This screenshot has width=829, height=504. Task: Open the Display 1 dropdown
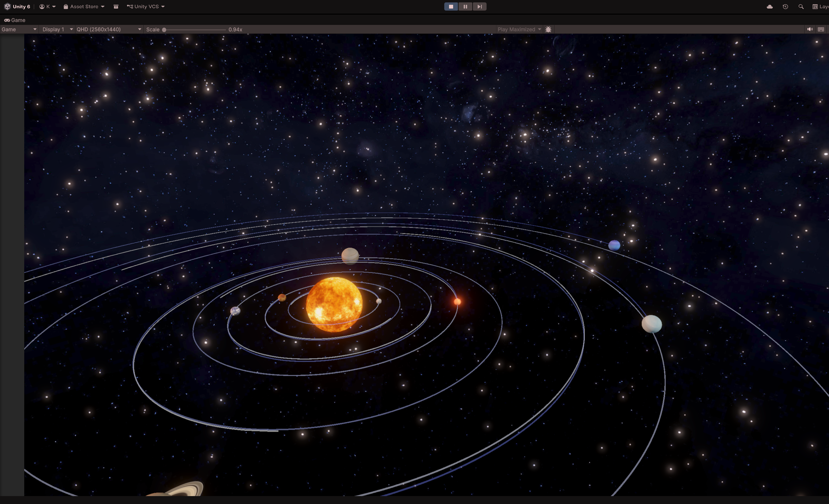tap(57, 29)
